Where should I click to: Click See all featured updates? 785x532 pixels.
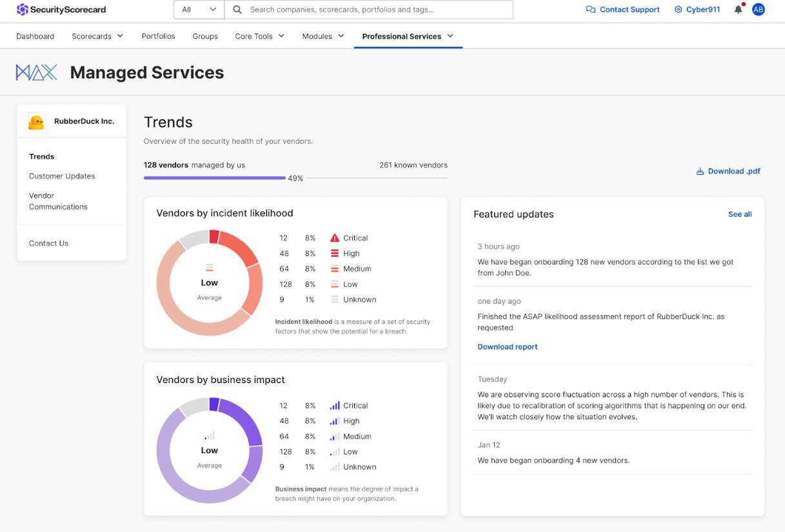click(739, 213)
